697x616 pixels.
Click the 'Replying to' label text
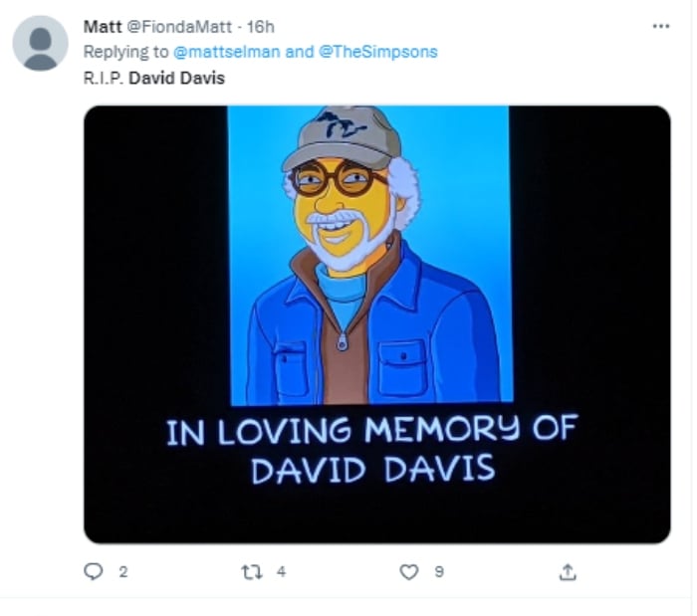coord(127,52)
